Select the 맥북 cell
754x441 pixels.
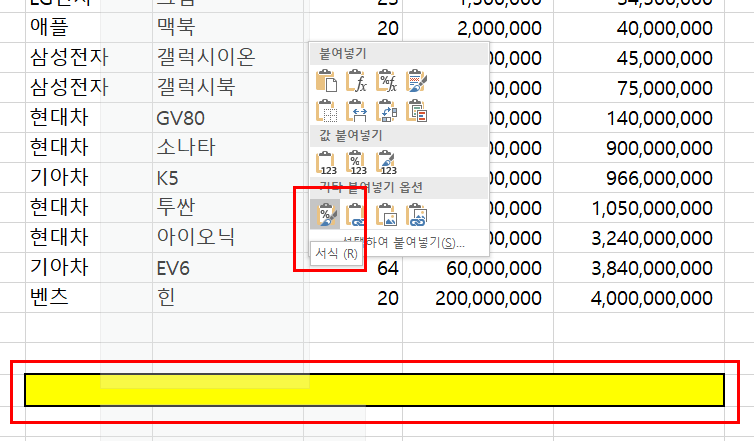[228, 27]
